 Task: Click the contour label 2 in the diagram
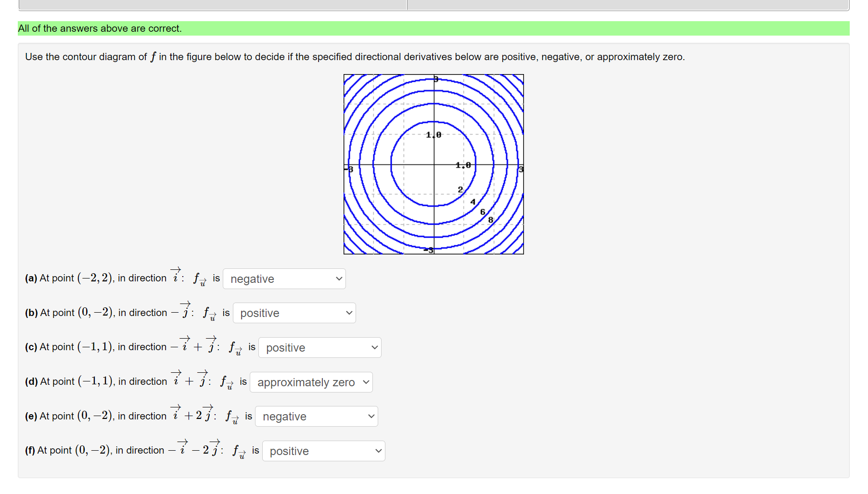(x=460, y=190)
